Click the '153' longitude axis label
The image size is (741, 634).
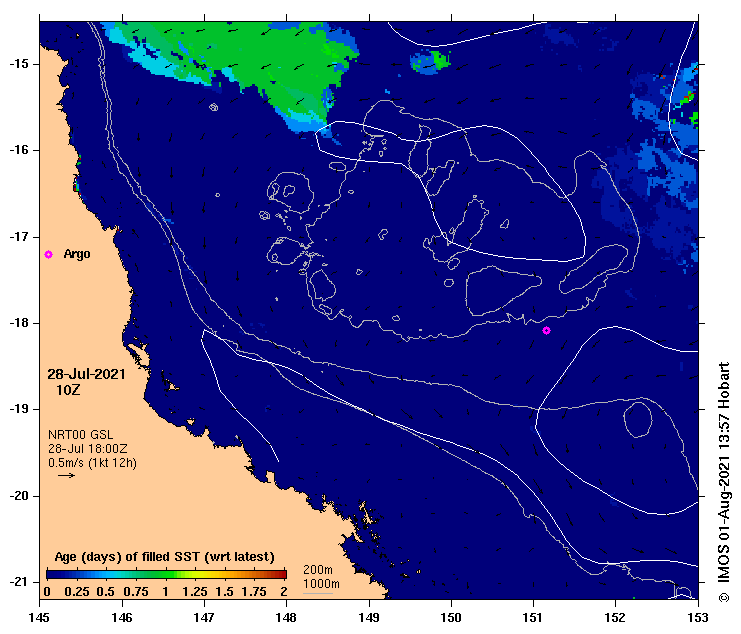click(x=698, y=617)
